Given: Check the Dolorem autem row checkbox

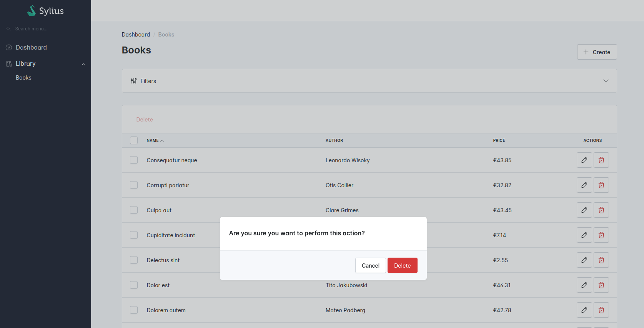Looking at the screenshot, I should (134, 310).
